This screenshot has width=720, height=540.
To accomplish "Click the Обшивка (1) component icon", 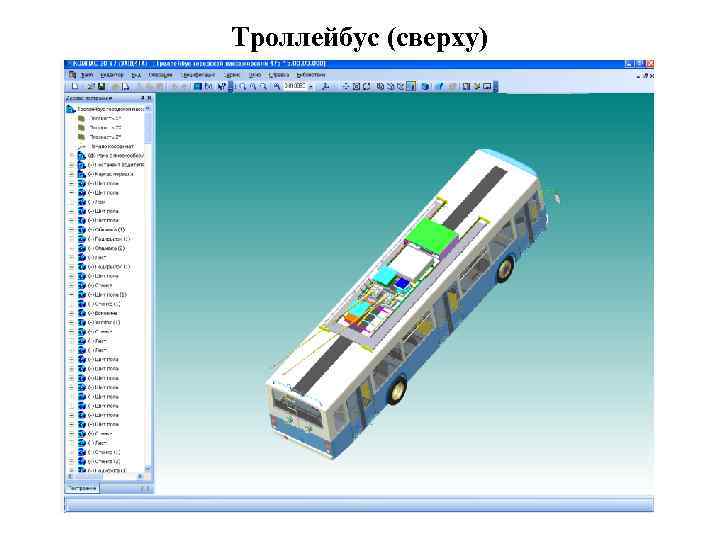I will [82, 230].
